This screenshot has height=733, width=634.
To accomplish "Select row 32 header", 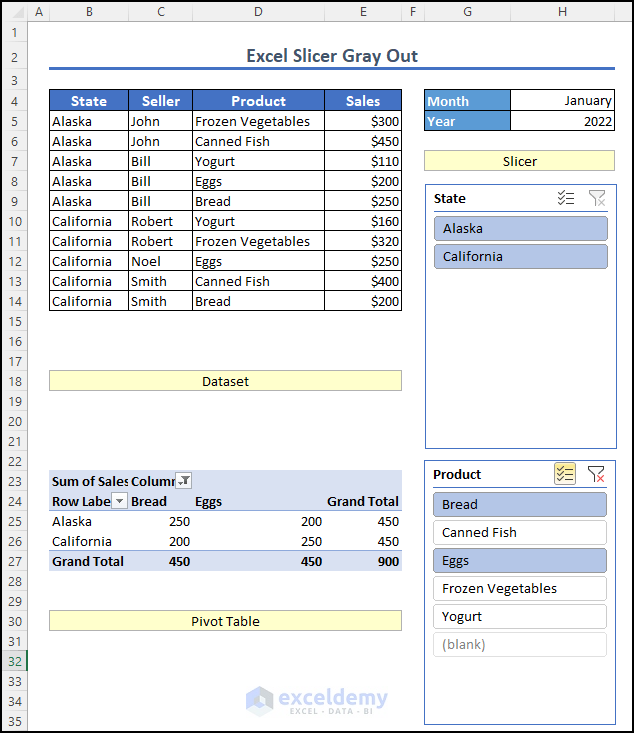I will coord(15,661).
